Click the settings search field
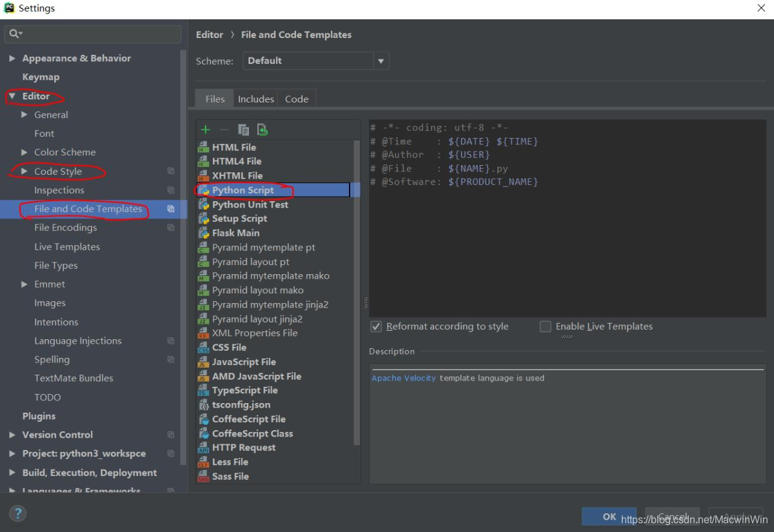Image resolution: width=774 pixels, height=532 pixels. click(x=93, y=34)
